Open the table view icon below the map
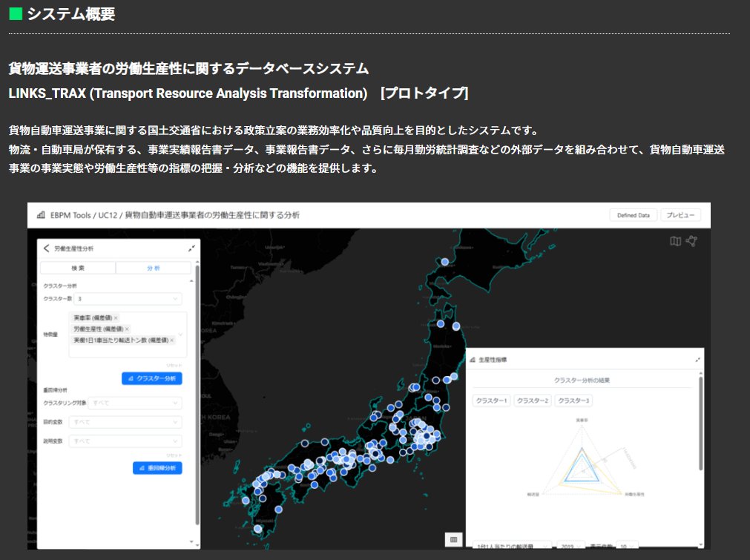 (453, 539)
